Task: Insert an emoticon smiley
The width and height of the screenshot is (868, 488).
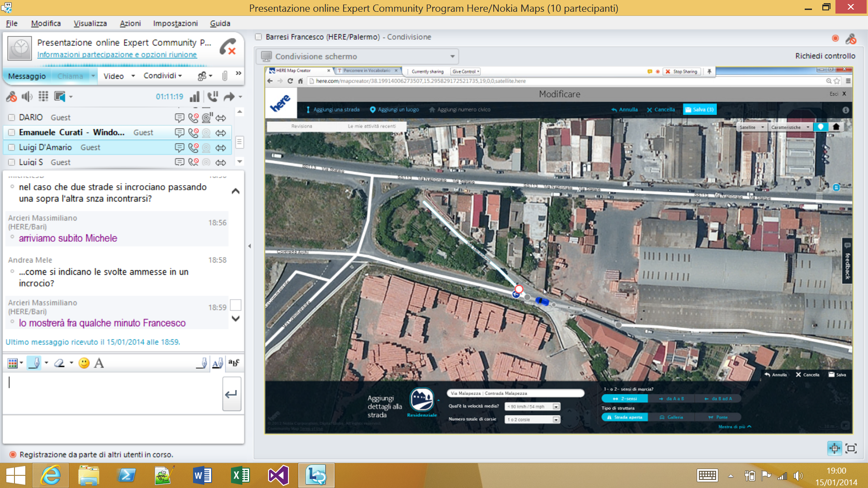Action: click(84, 363)
